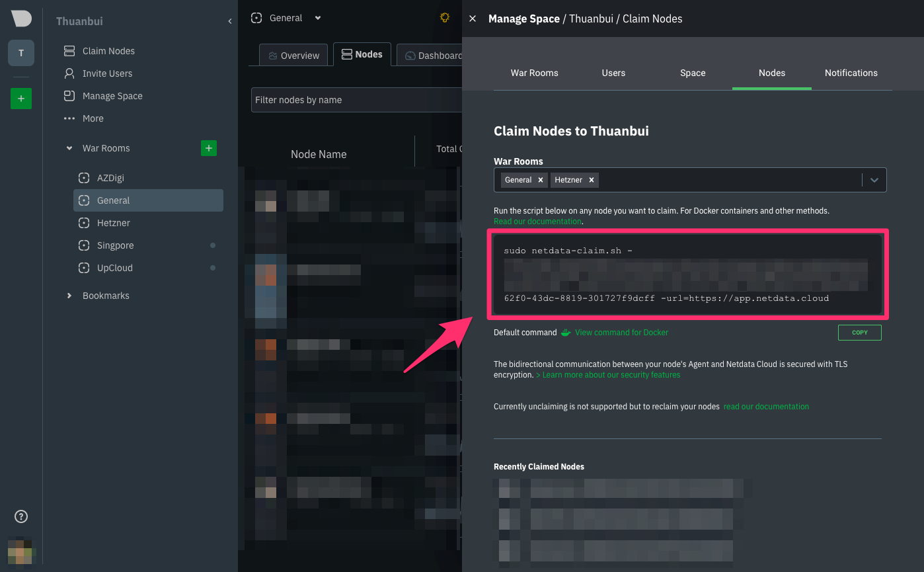
Task: Open the help question mark icon
Action: tap(21, 516)
